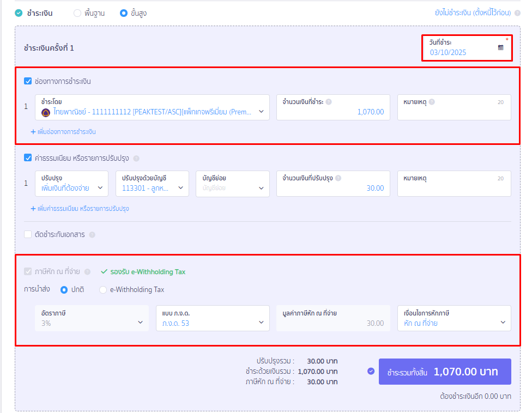Image resolution: width=532 pixels, height=413 pixels.
Task: Click info icon next to ค่าธรรมเนียม หรือรายการปรับปรุง
Action: pos(136,159)
